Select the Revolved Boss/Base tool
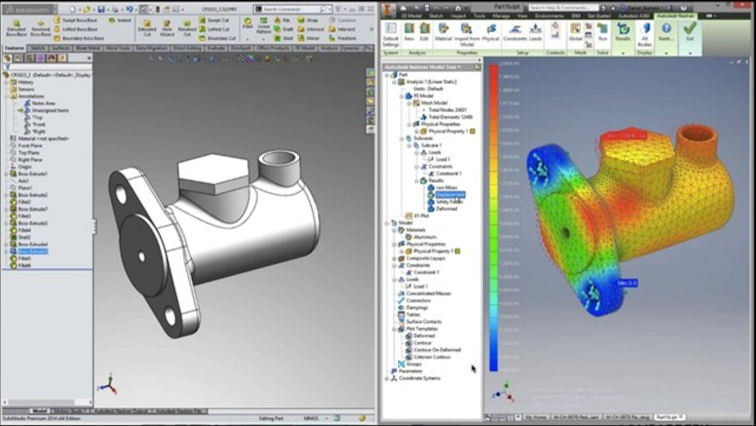Image resolution: width=756 pixels, height=426 pixels. [41, 24]
